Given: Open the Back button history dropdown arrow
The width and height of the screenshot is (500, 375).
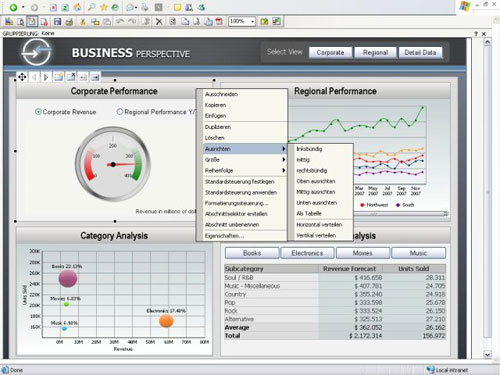Looking at the screenshot, I should click(x=23, y=7).
